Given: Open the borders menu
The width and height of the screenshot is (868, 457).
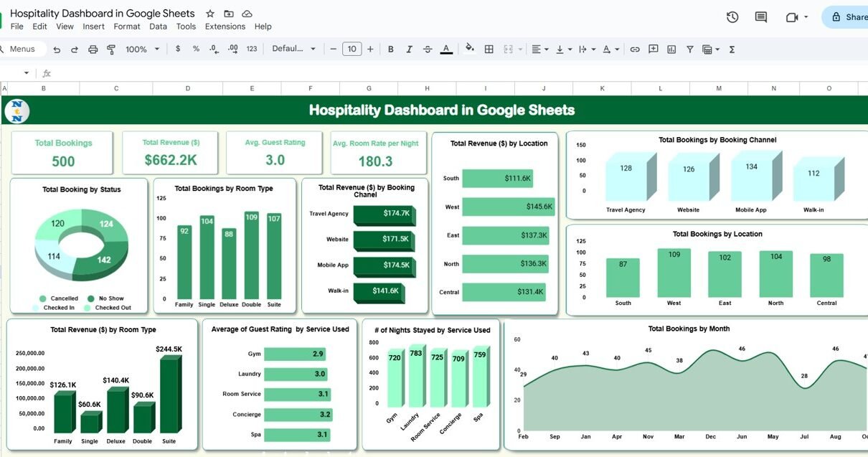Looking at the screenshot, I should point(489,50).
